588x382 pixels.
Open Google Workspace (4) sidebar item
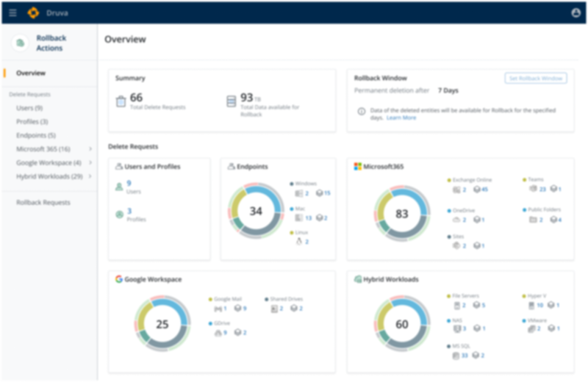49,162
